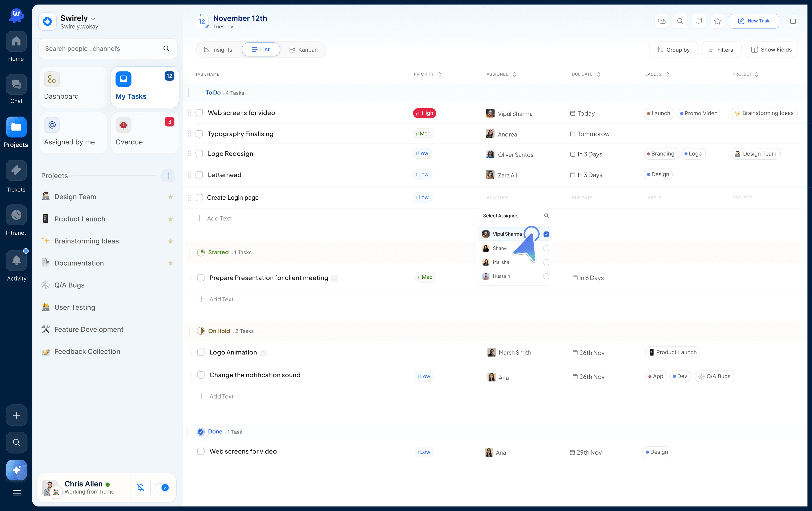Image resolution: width=812 pixels, height=511 pixels.
Task: Open Chat from the left sidebar
Action: pos(16,85)
